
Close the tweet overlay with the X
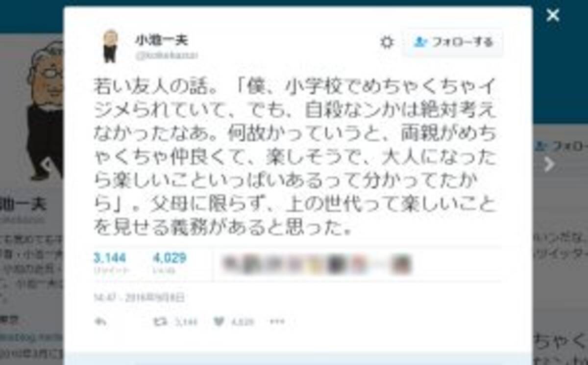pyautogui.click(x=553, y=15)
